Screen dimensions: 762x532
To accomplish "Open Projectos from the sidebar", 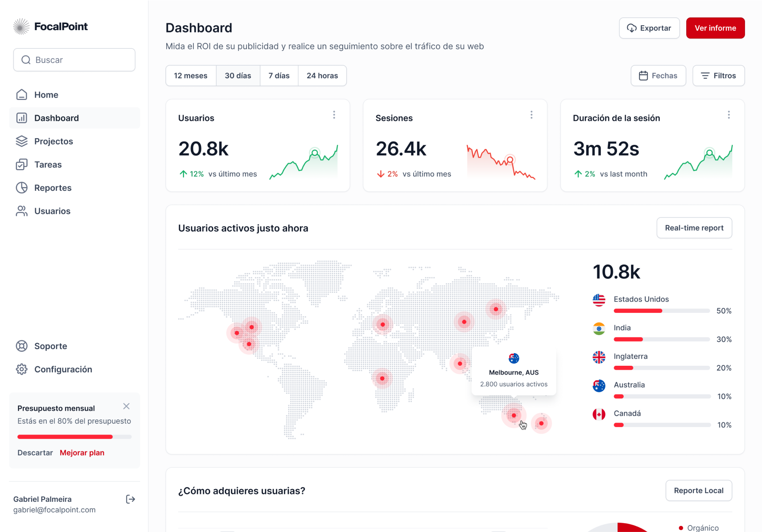I will click(x=53, y=141).
